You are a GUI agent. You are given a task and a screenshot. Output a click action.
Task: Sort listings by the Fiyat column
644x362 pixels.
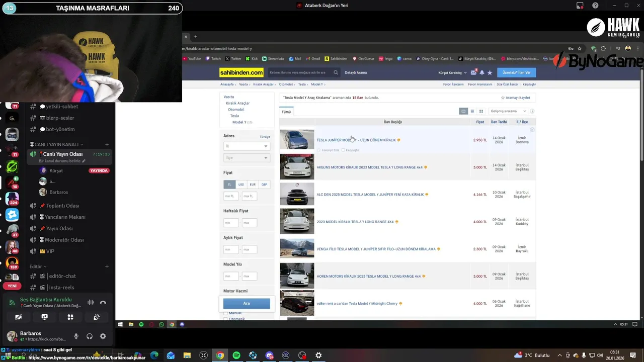480,122
